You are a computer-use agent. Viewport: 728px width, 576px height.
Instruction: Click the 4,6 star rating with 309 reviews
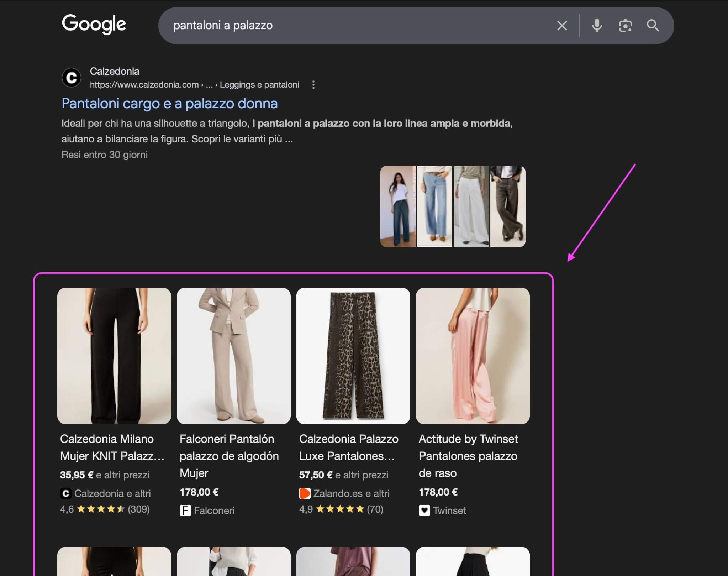(x=105, y=509)
